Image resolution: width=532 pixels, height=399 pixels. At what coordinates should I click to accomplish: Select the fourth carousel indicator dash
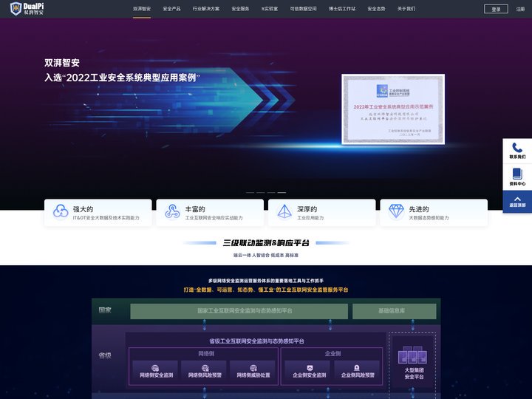282,192
